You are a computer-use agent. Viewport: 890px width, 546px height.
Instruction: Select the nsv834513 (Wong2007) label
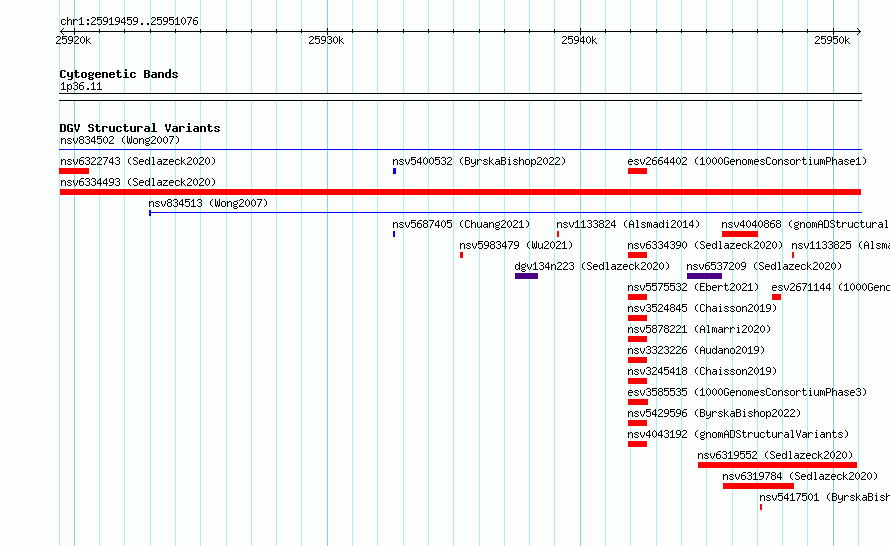[208, 203]
